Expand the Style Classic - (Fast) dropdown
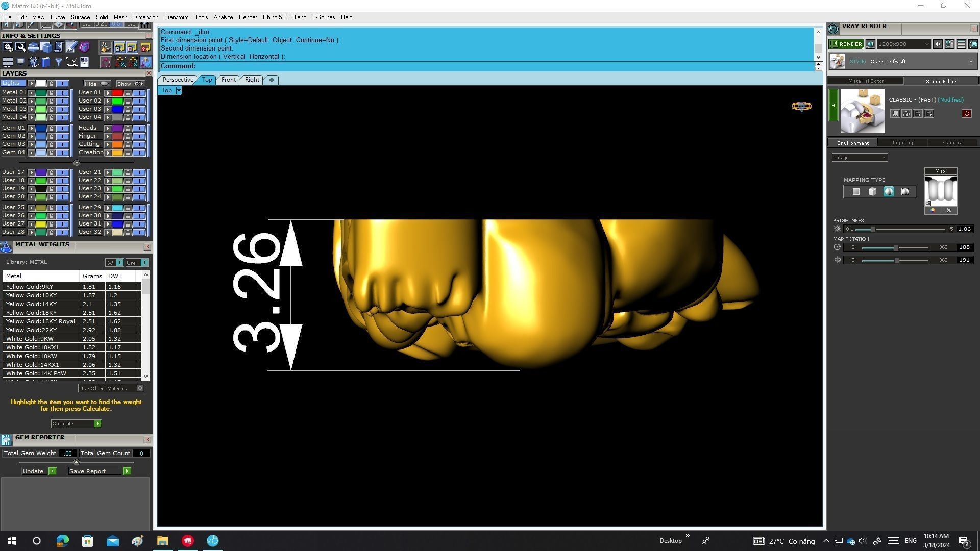This screenshot has width=980, height=551. point(970,62)
